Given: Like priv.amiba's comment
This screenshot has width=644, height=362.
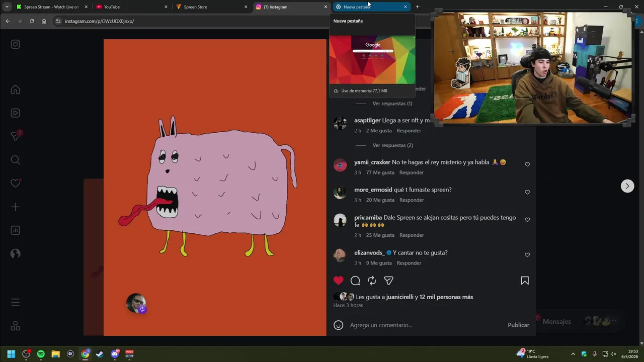Looking at the screenshot, I should point(527,220).
